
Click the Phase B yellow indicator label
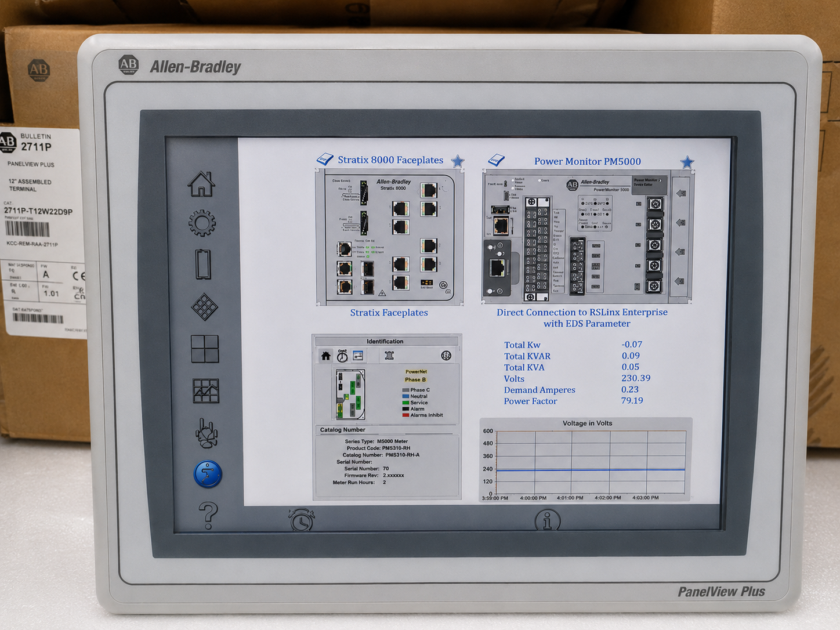415,379
